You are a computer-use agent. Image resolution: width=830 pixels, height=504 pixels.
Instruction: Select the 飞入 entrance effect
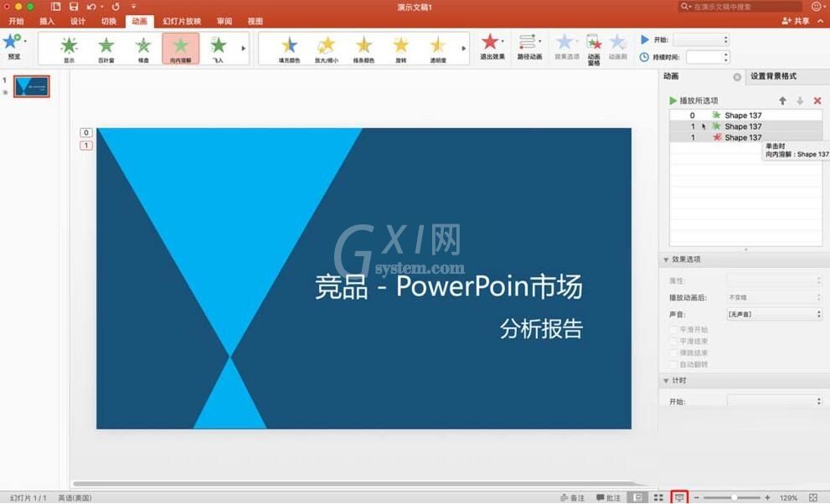(x=218, y=48)
